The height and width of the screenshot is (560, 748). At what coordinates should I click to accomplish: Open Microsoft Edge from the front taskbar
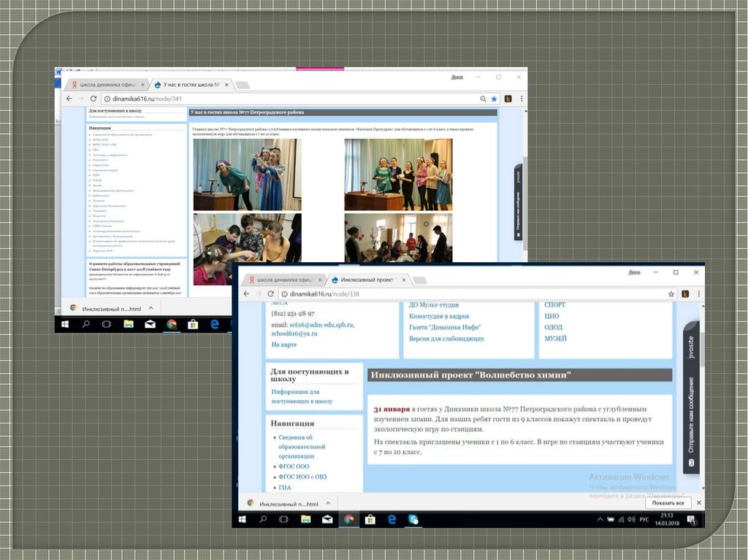point(392,519)
